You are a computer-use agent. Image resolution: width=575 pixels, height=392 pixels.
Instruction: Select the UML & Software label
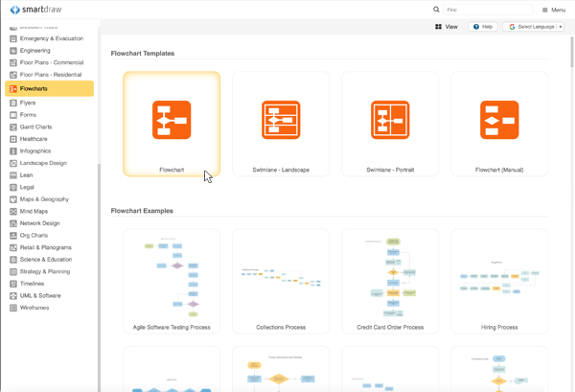pos(40,295)
